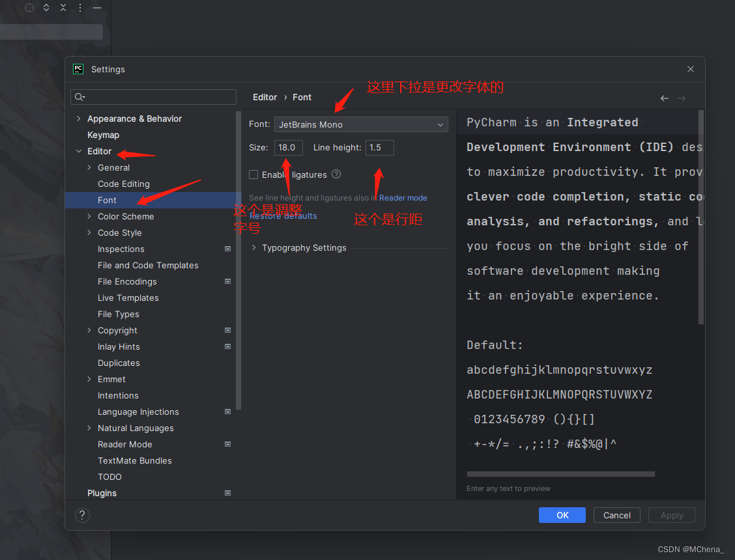The width and height of the screenshot is (735, 560).
Task: Click the expand-all arrows icon in background toolbar
Action: coord(46,8)
